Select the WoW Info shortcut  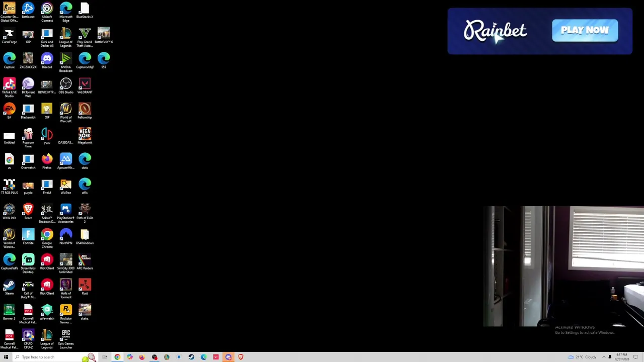[9, 212]
